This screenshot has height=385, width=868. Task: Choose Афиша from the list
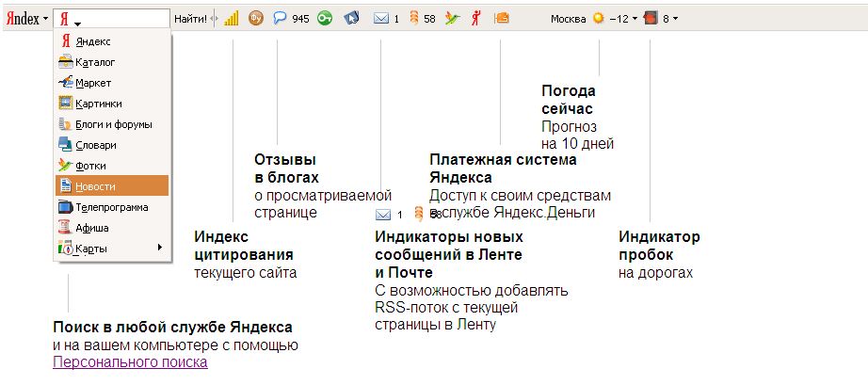tap(112, 228)
